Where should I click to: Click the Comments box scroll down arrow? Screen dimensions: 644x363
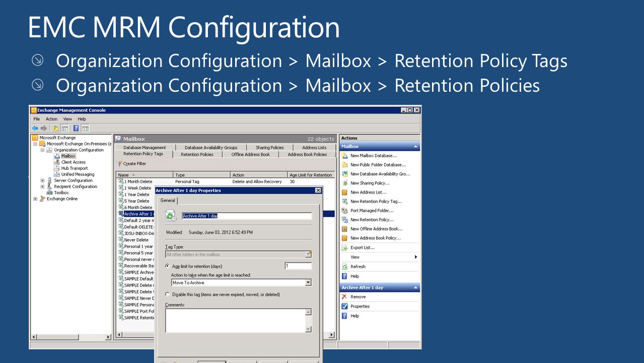(309, 329)
